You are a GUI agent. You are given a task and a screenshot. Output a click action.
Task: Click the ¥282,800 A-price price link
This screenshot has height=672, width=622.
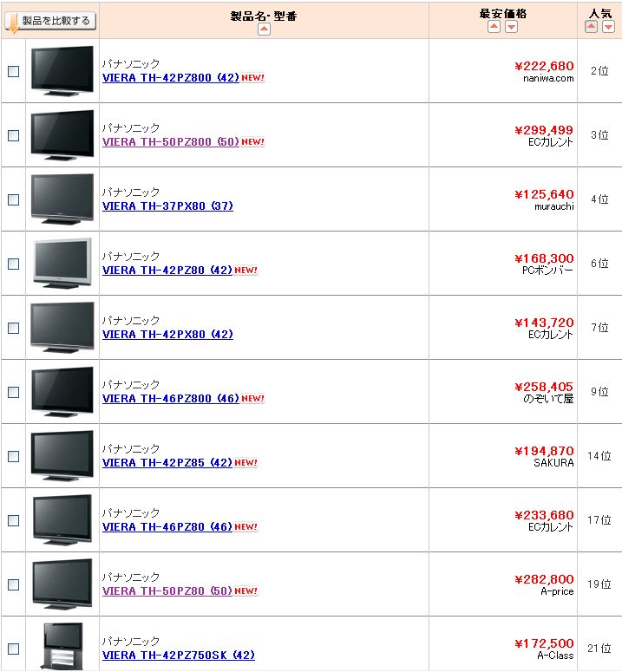pyautogui.click(x=544, y=579)
